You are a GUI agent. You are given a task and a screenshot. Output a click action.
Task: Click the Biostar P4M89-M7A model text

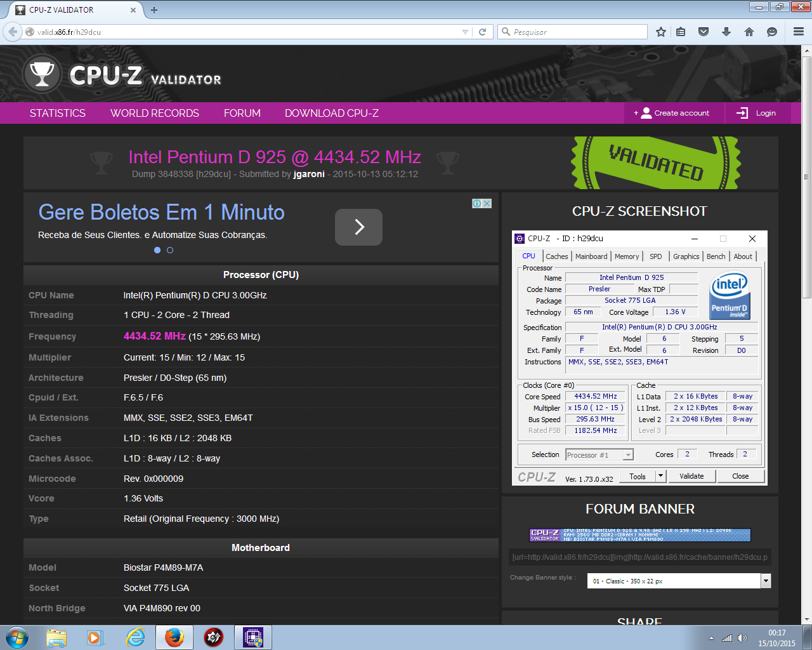pyautogui.click(x=164, y=567)
